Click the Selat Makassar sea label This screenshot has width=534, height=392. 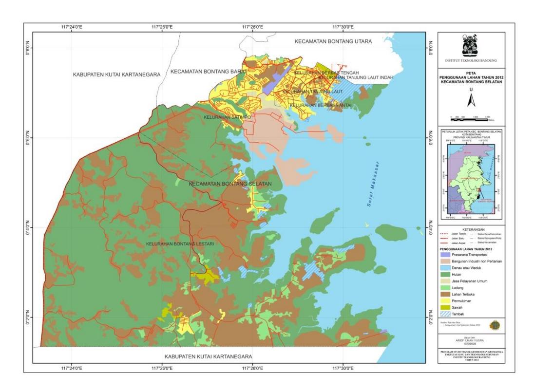click(x=373, y=184)
